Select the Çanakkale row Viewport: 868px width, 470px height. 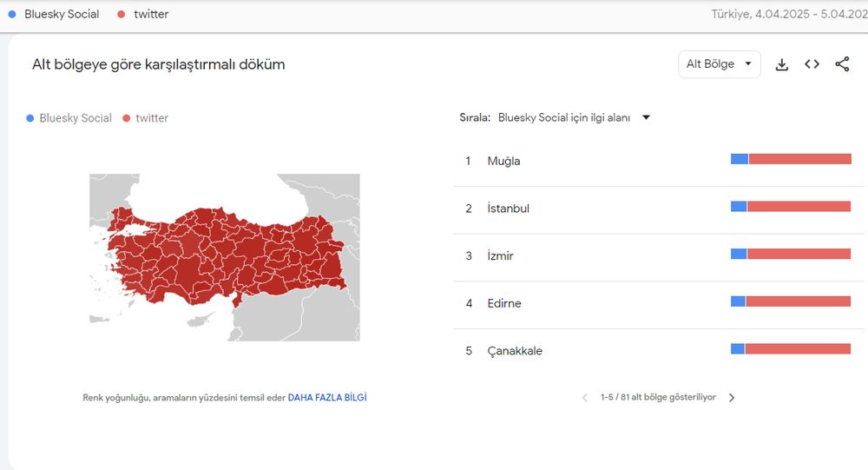[x=658, y=351]
